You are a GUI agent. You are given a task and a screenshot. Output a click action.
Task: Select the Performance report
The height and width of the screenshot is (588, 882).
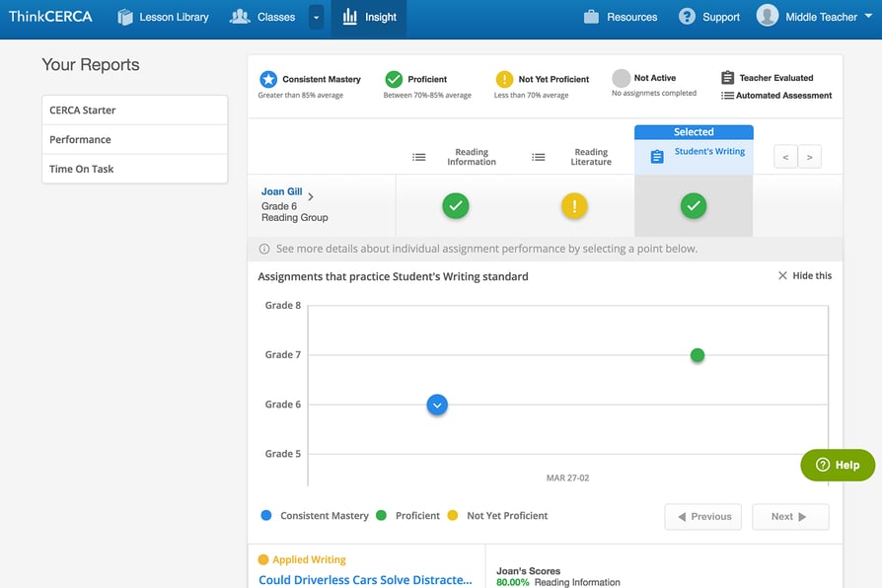[135, 139]
